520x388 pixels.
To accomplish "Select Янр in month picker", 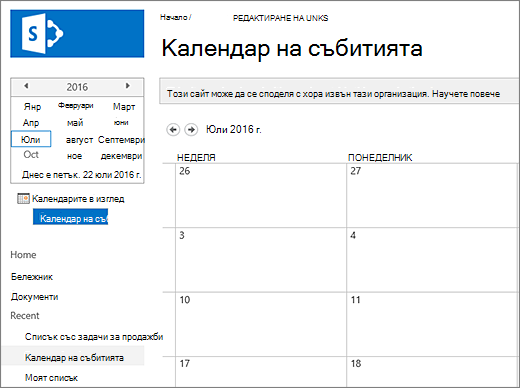I will (32, 107).
